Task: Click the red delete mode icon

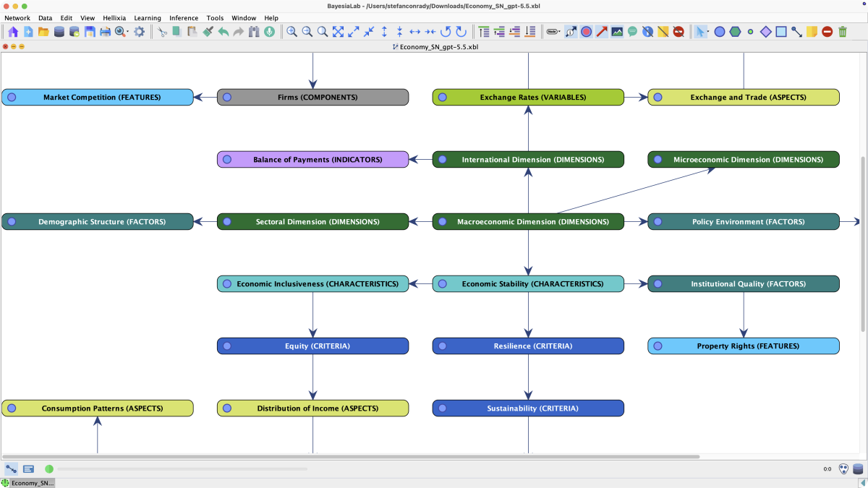Action: click(x=827, y=32)
